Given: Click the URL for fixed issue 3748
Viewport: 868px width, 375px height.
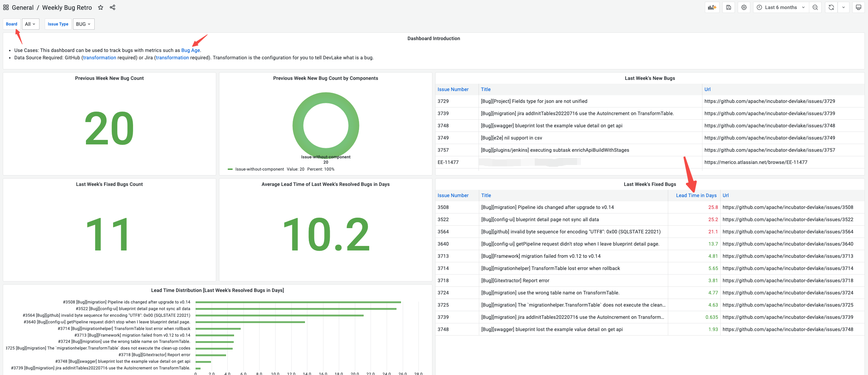Looking at the screenshot, I should click(x=788, y=329).
